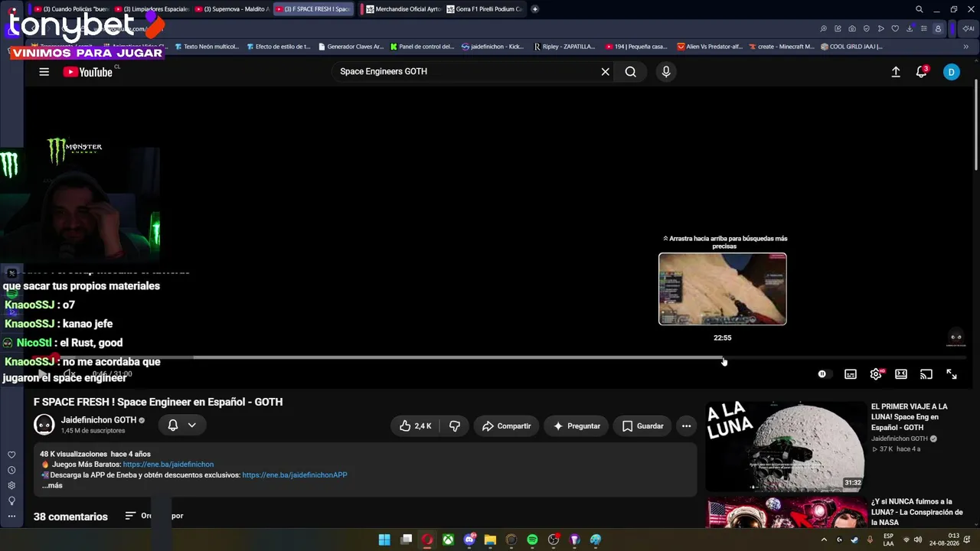980x551 pixels.
Task: Switch to the Supernova - Maldito tab
Action: 232,9
